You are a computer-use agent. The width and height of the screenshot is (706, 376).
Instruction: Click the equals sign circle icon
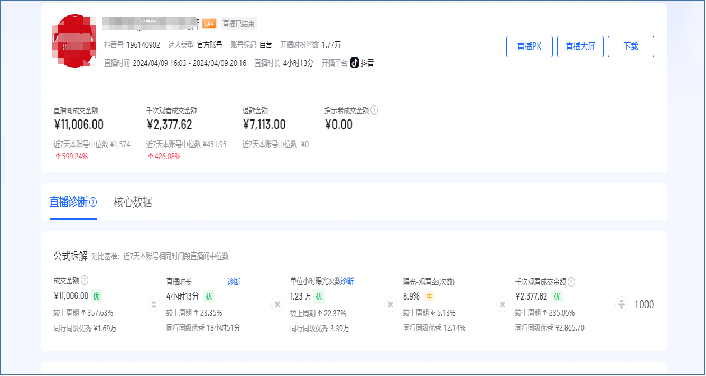(x=154, y=305)
